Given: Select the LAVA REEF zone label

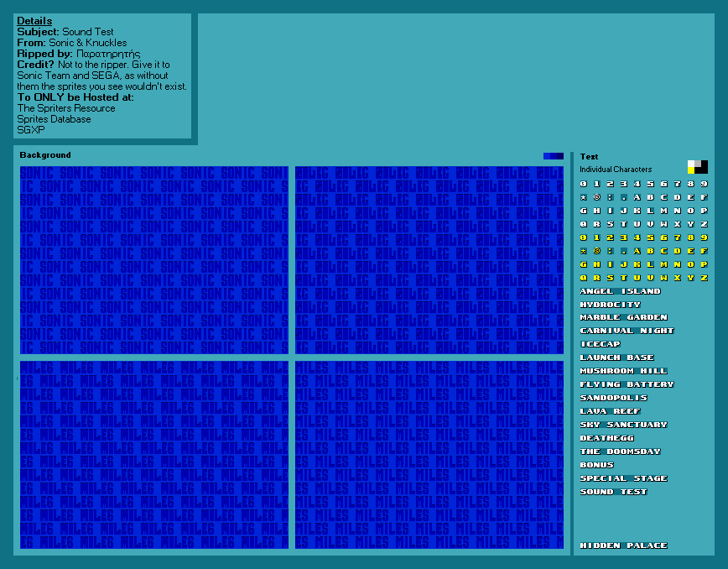Looking at the screenshot, I should (x=611, y=411).
